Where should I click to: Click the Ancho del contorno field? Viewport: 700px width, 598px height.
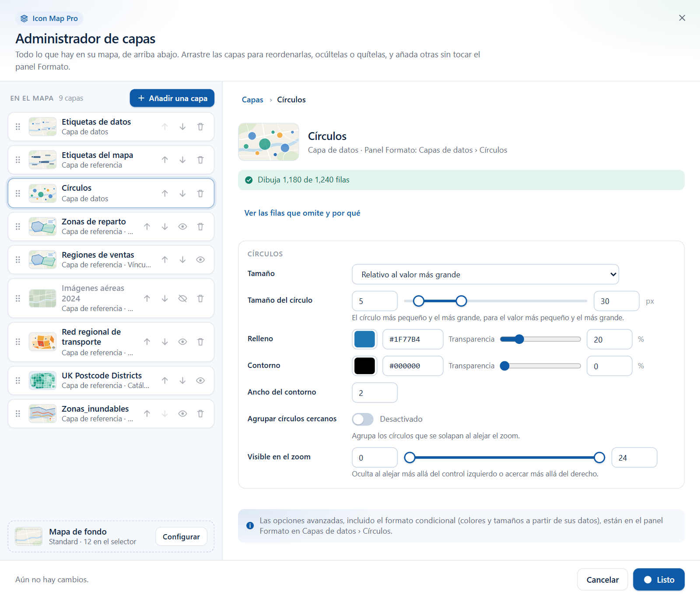[x=374, y=392]
